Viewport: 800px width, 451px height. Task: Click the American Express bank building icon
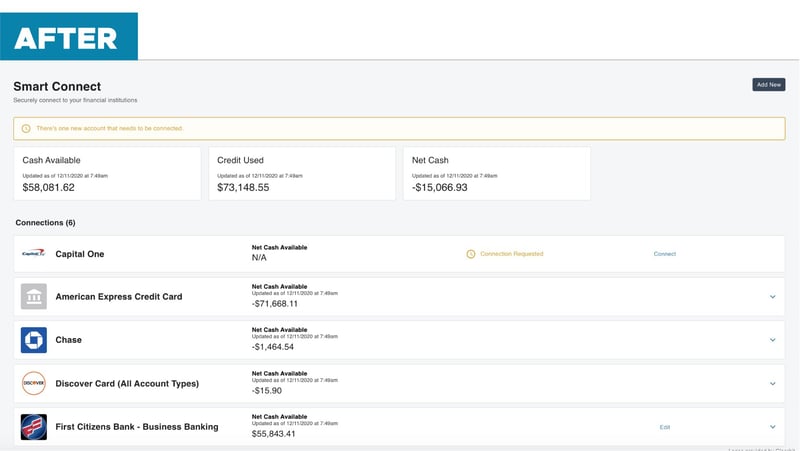tap(34, 296)
